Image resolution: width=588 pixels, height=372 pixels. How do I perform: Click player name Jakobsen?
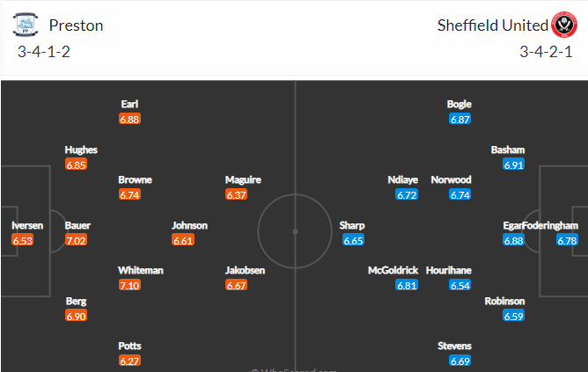click(245, 270)
